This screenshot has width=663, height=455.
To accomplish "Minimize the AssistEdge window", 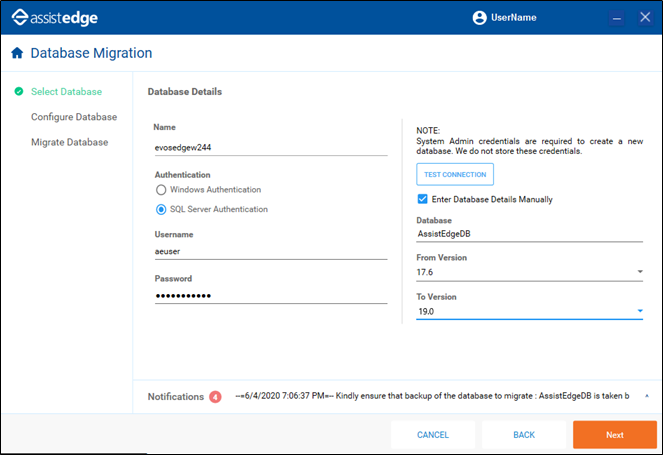I will 617,18.
